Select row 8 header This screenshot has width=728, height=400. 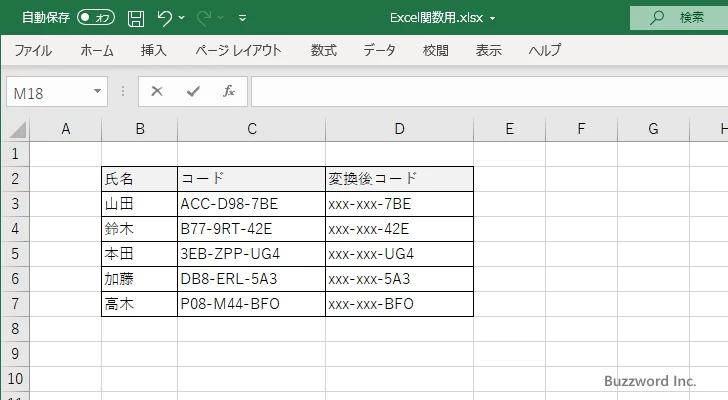click(x=15, y=329)
